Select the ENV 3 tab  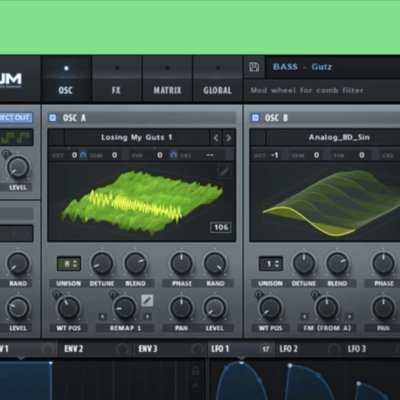click(148, 349)
